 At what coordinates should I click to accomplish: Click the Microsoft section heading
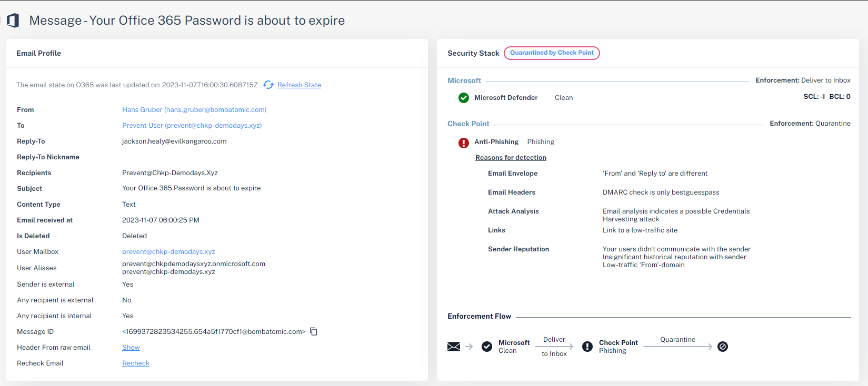pyautogui.click(x=464, y=80)
